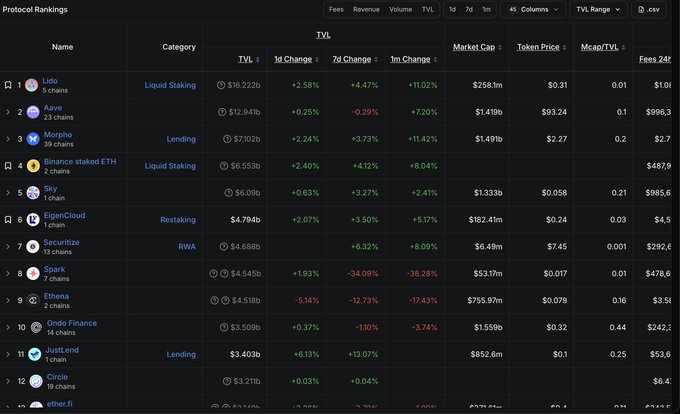Open the Ondo Finance protocol link
This screenshot has height=414, width=680.
(72, 323)
